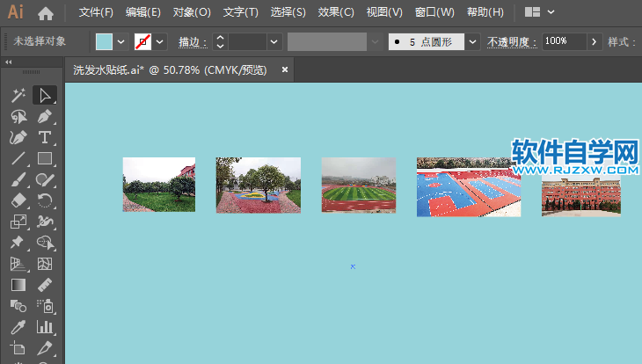
Task: Open the 帮助(H) menu
Action: point(485,12)
